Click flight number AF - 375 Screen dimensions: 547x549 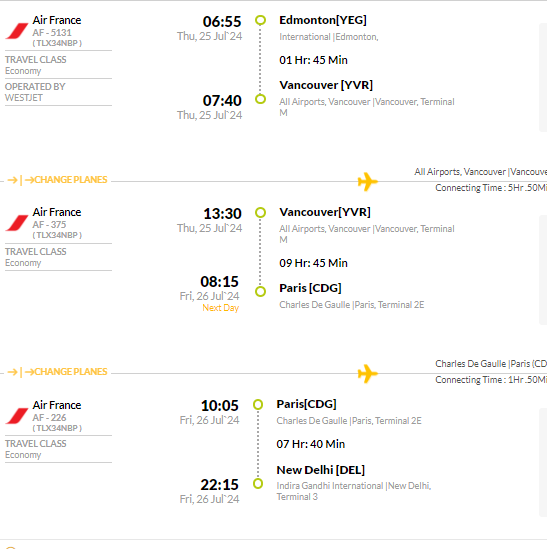click(x=49, y=224)
